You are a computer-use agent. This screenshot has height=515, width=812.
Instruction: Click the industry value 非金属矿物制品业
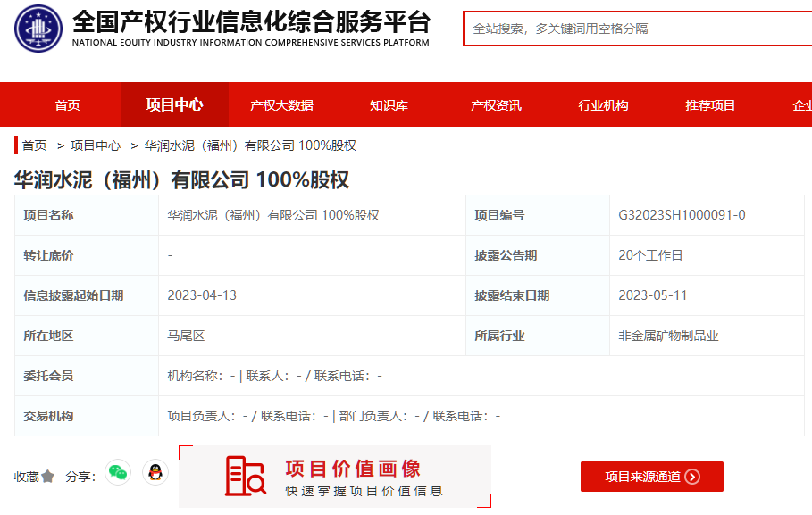click(668, 336)
